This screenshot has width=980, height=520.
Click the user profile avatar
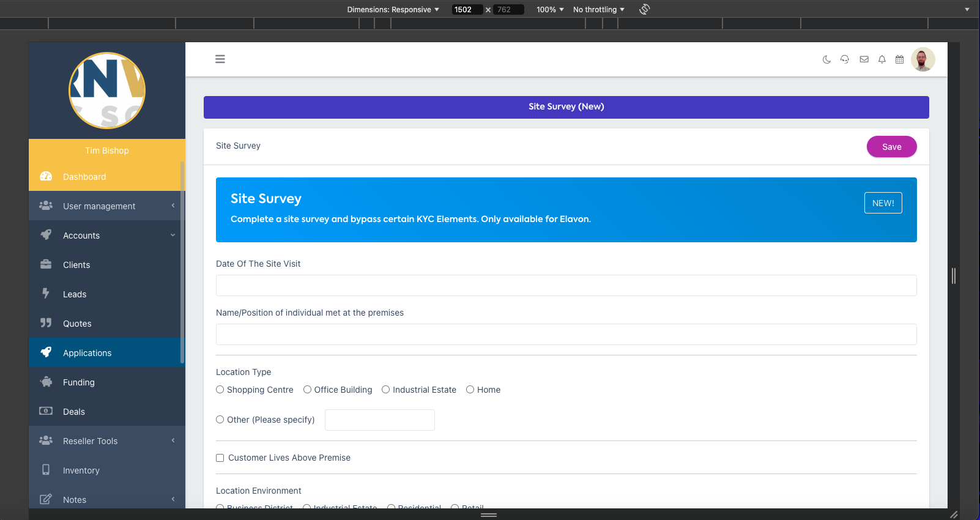(922, 59)
